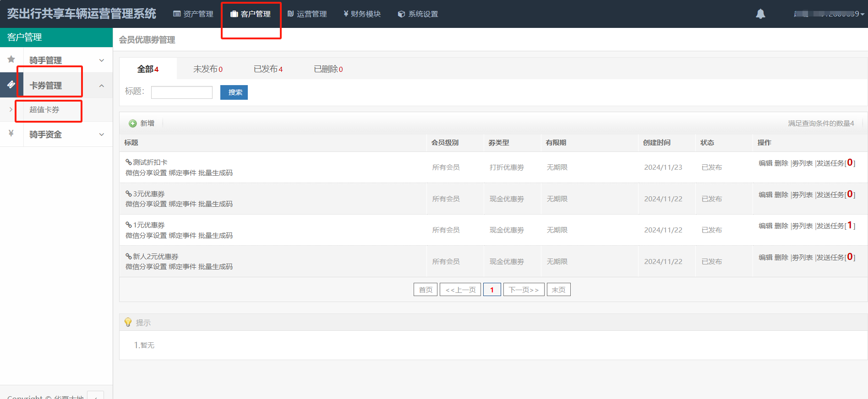Click 删除 for 3元优惠券
Viewport: 868px width, 399px height.
(x=781, y=195)
